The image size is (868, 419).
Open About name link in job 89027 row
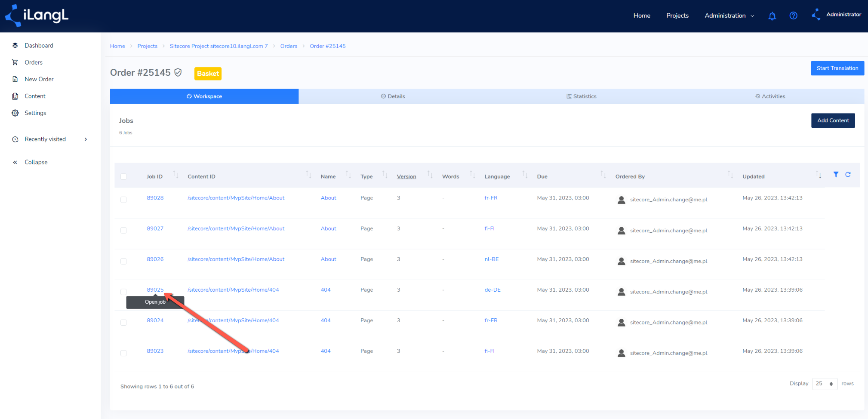[328, 228]
